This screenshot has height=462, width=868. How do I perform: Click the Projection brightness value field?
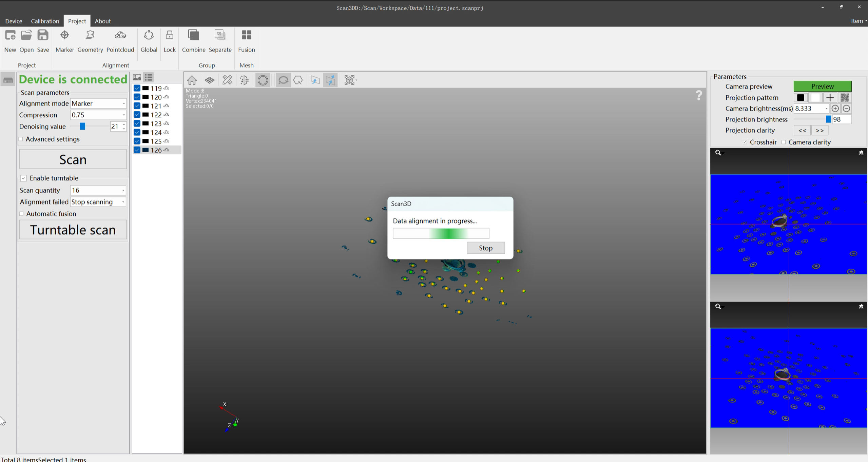pyautogui.click(x=842, y=119)
